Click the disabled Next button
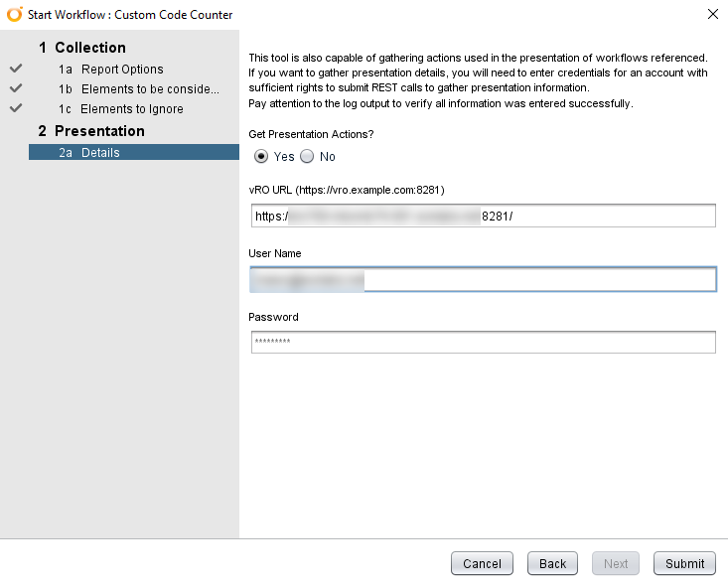The height and width of the screenshot is (587, 728). pos(616,563)
